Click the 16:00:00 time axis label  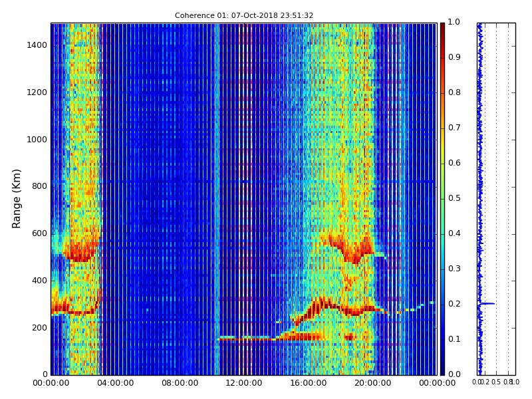coord(309,383)
